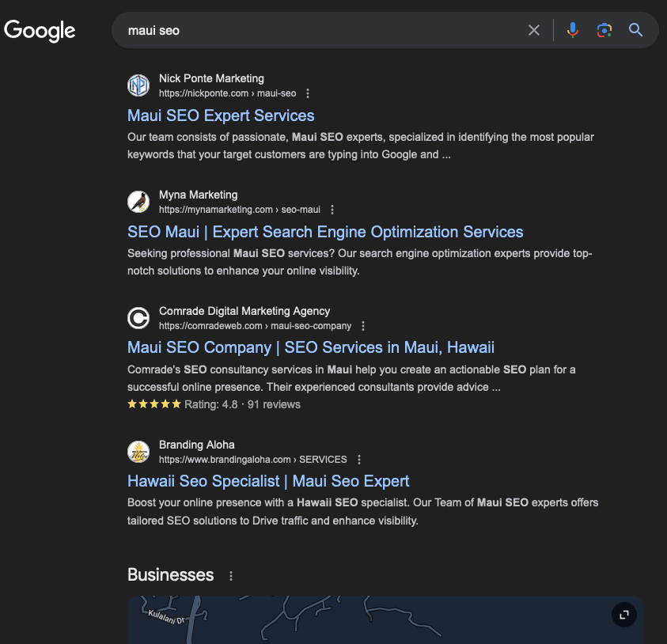Expand the Businesses map to full view
667x644 pixels.
click(624, 615)
